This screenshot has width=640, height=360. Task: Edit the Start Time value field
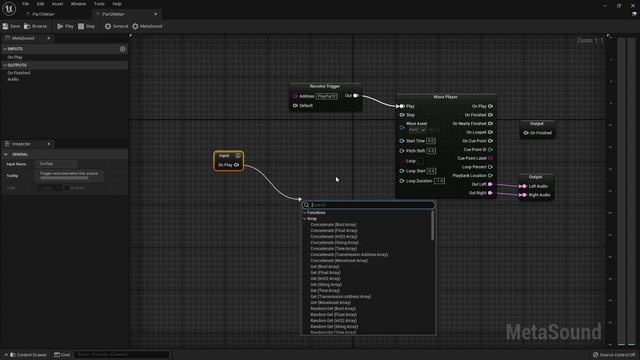click(431, 141)
